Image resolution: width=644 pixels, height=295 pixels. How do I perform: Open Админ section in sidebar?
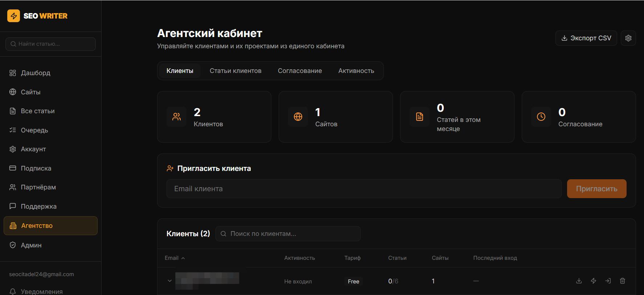[50, 245]
